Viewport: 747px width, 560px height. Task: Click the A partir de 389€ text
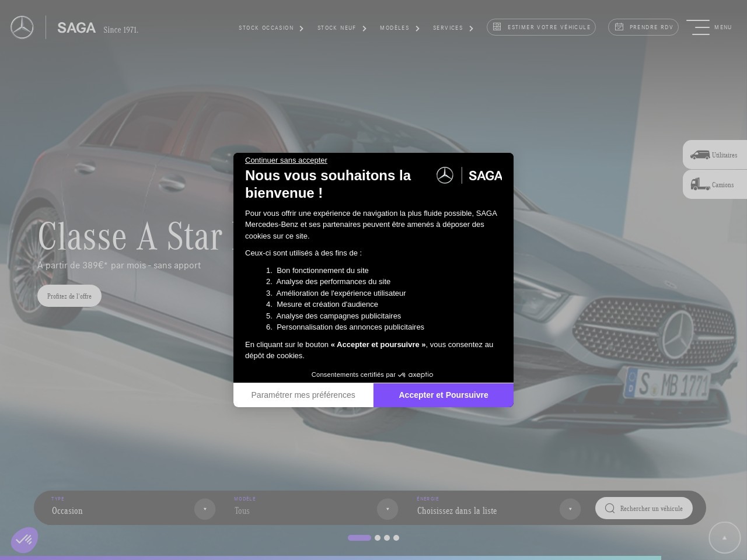[119, 265]
